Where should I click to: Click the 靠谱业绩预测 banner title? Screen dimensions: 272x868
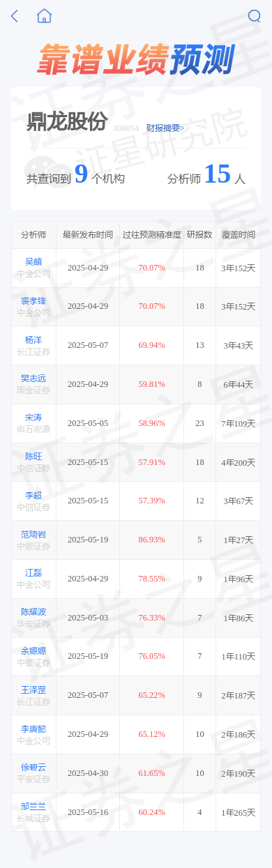tap(136, 59)
